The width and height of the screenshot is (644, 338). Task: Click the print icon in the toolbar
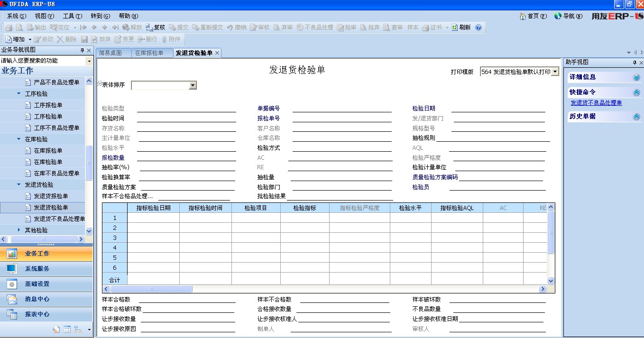tap(9, 27)
